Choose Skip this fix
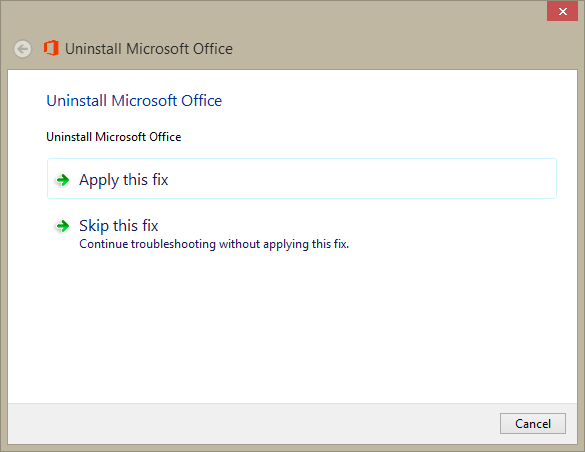The height and width of the screenshot is (452, 585). point(119,226)
